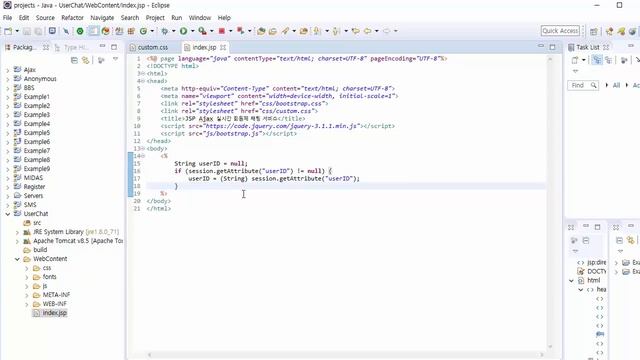Expand the MIDAS project
This screenshot has height=360, width=640.
tap(7, 178)
